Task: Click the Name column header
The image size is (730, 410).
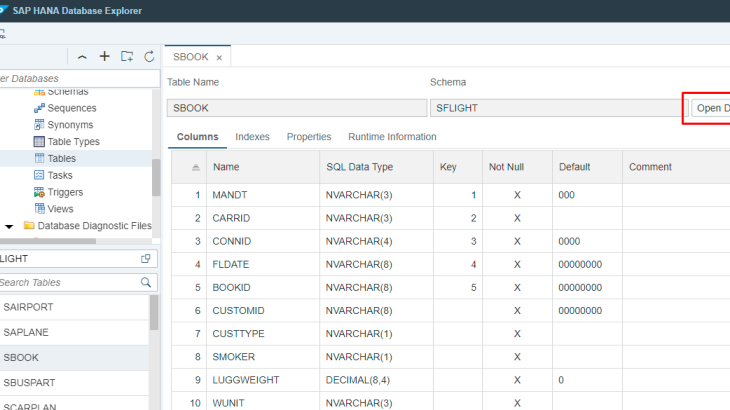Action: [x=264, y=167]
